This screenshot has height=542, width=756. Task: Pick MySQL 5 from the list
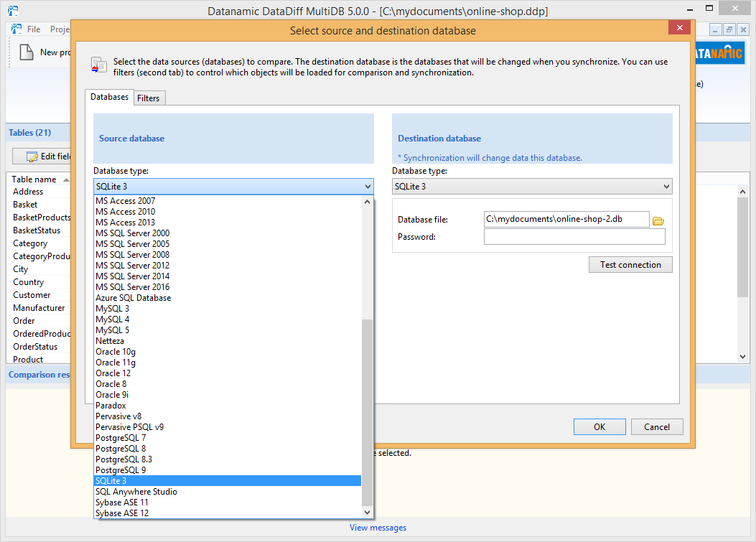pyautogui.click(x=228, y=330)
